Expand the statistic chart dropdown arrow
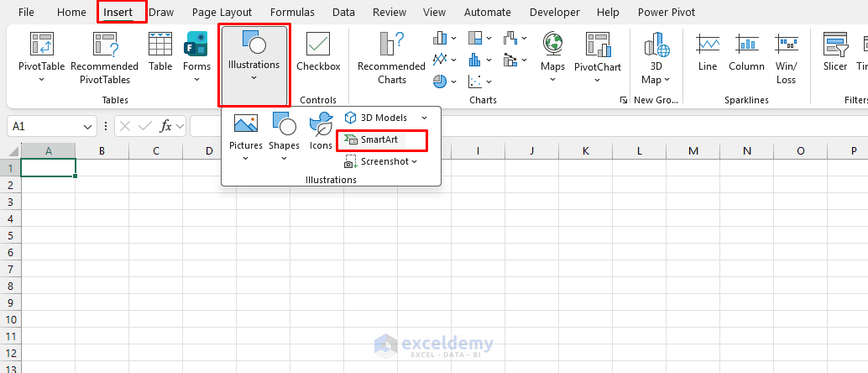 [x=489, y=60]
